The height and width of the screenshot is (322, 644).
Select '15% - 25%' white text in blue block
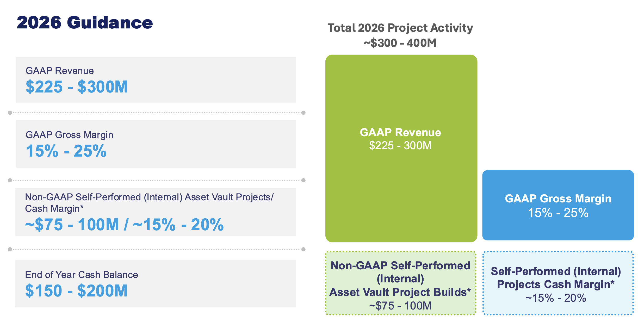[558, 213]
